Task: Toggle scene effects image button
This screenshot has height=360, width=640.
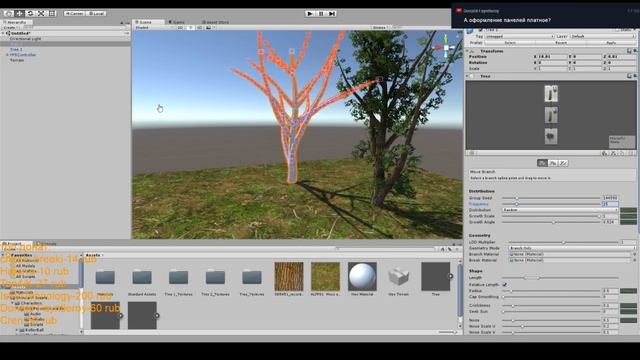Action: pos(209,27)
